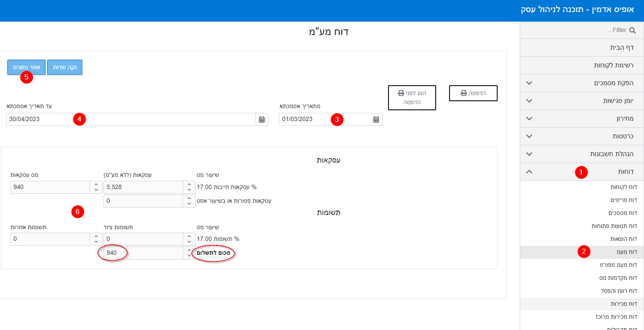Click the app title אופיס אדמין

[578, 9]
